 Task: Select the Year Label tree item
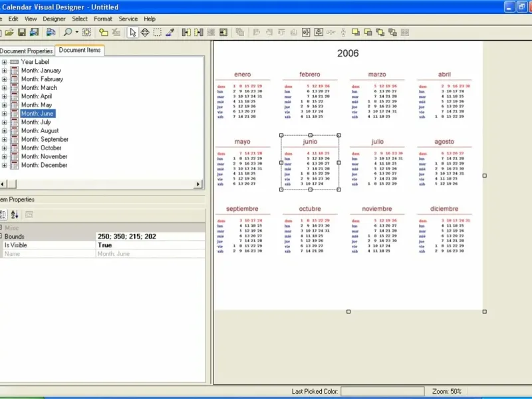click(35, 62)
